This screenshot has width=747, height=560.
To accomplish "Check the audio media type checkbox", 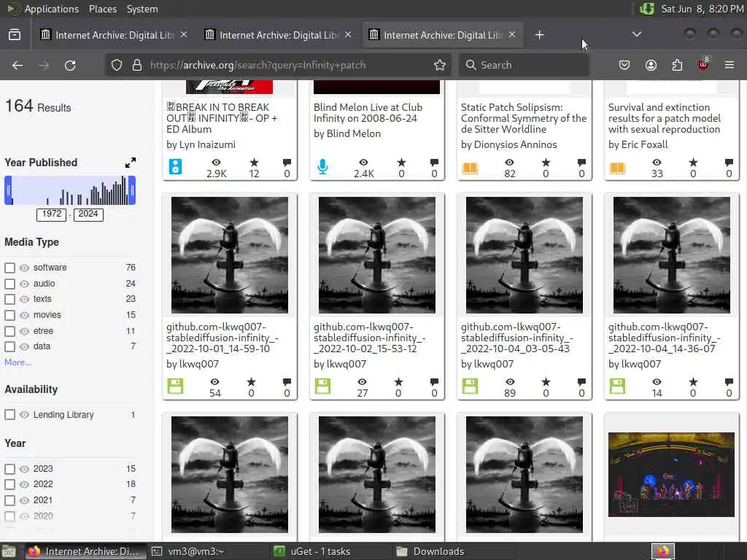I will point(9,284).
